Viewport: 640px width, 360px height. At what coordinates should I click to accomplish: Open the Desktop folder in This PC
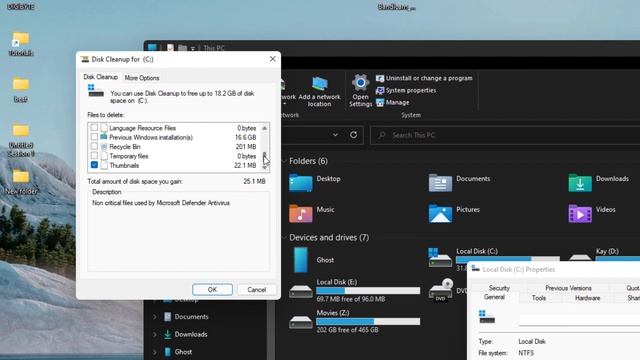300,182
